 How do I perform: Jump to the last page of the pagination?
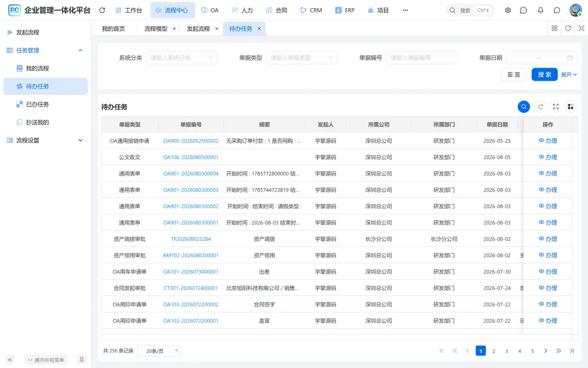pos(572,351)
